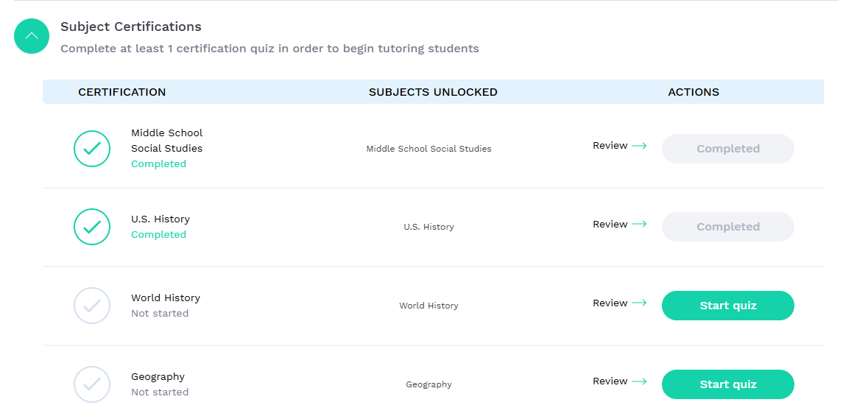868x419 pixels.
Task: Click Review arrow icon for Geography
Action: (639, 381)
